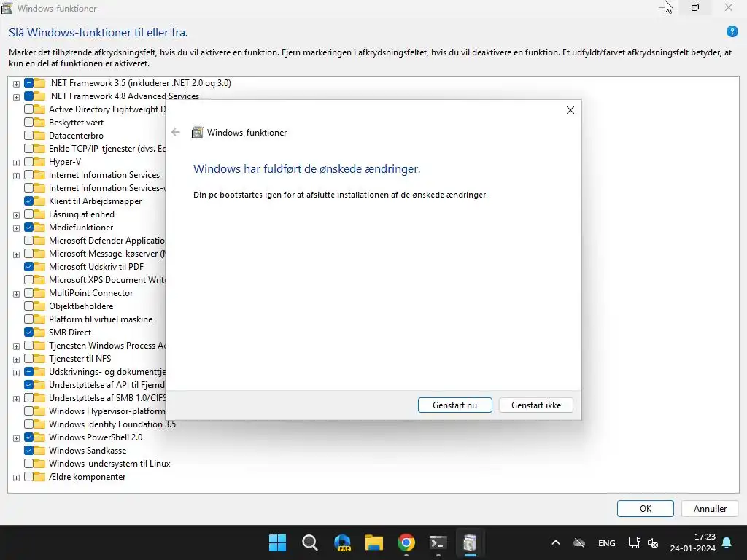The height and width of the screenshot is (560, 747).
Task: Open the Terminal taskbar icon
Action: pos(438,542)
